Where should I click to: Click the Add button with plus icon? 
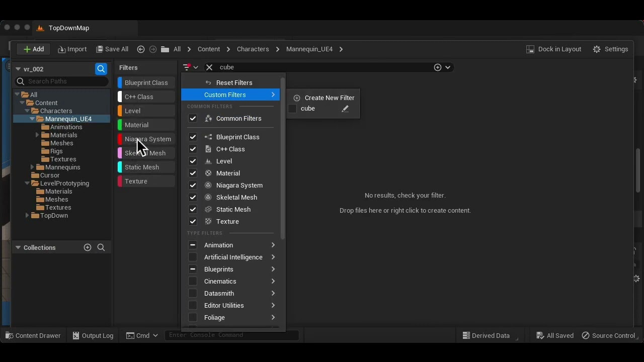click(34, 49)
